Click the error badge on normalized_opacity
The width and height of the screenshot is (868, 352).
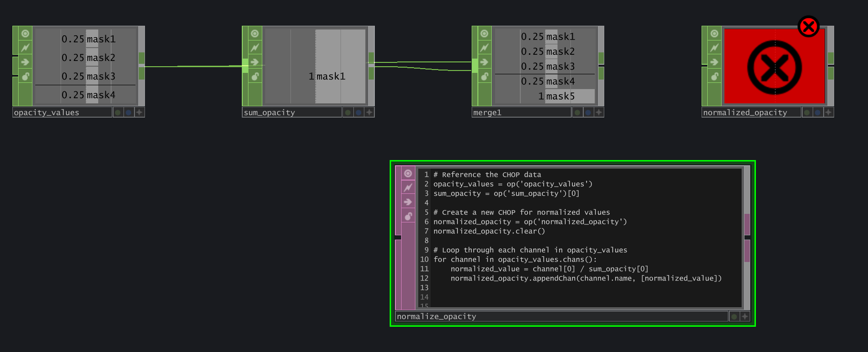(x=808, y=27)
